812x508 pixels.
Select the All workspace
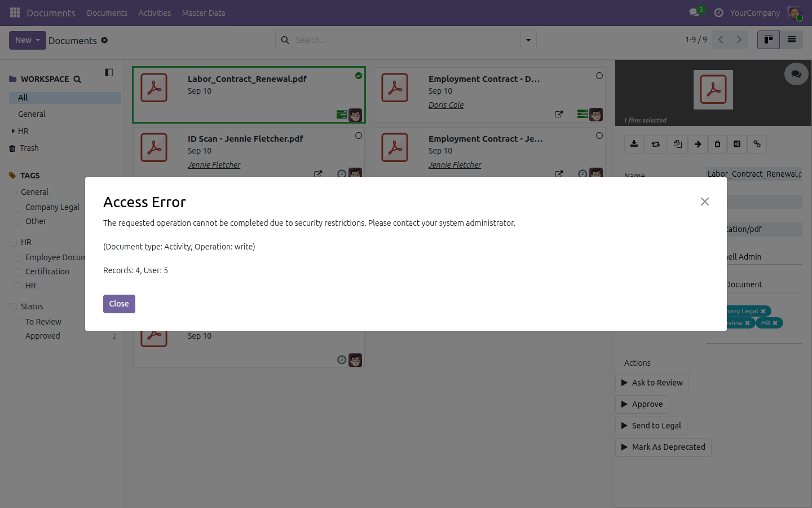(65, 98)
